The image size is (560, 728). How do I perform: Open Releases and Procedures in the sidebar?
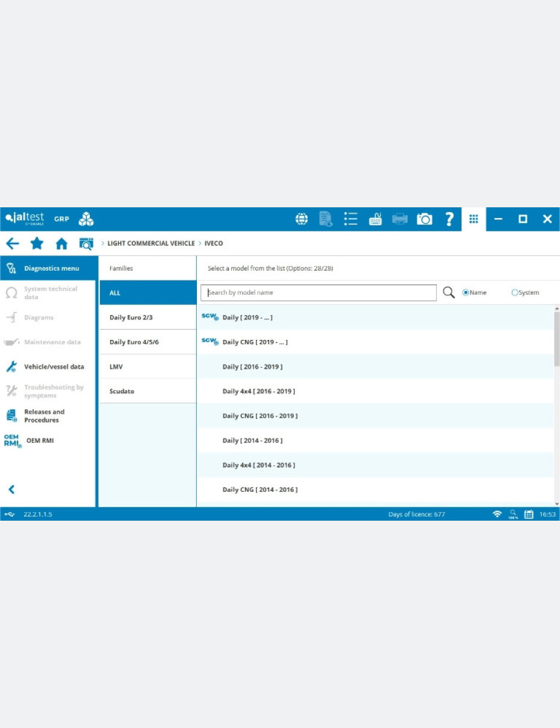click(48, 416)
